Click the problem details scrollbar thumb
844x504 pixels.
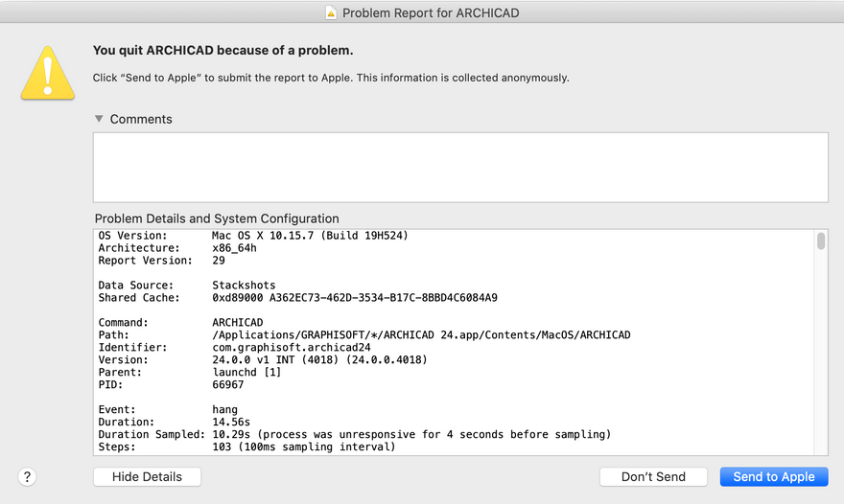pos(820,241)
